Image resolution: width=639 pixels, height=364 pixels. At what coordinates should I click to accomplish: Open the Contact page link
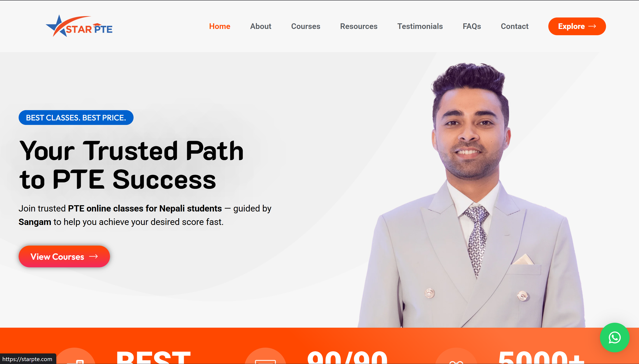click(515, 26)
